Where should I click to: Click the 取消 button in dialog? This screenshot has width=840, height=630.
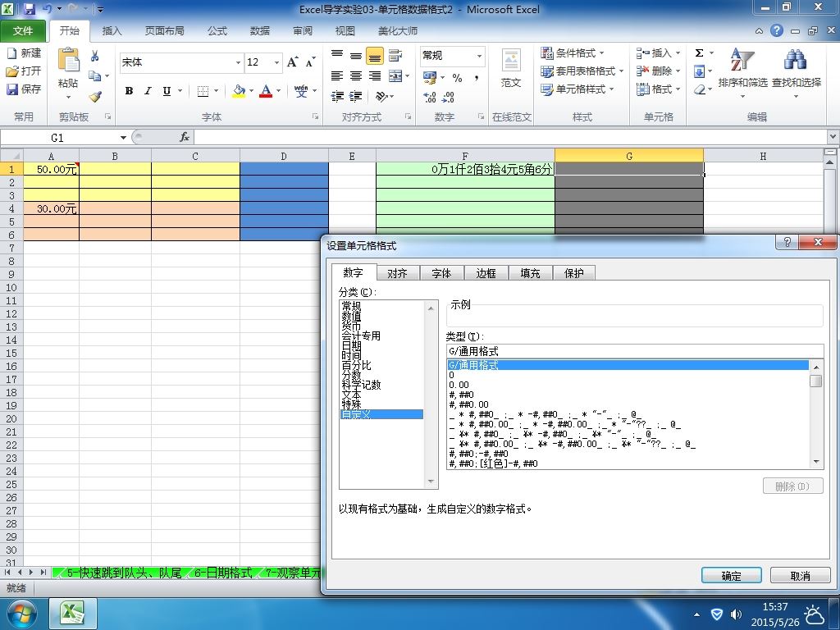(x=801, y=575)
